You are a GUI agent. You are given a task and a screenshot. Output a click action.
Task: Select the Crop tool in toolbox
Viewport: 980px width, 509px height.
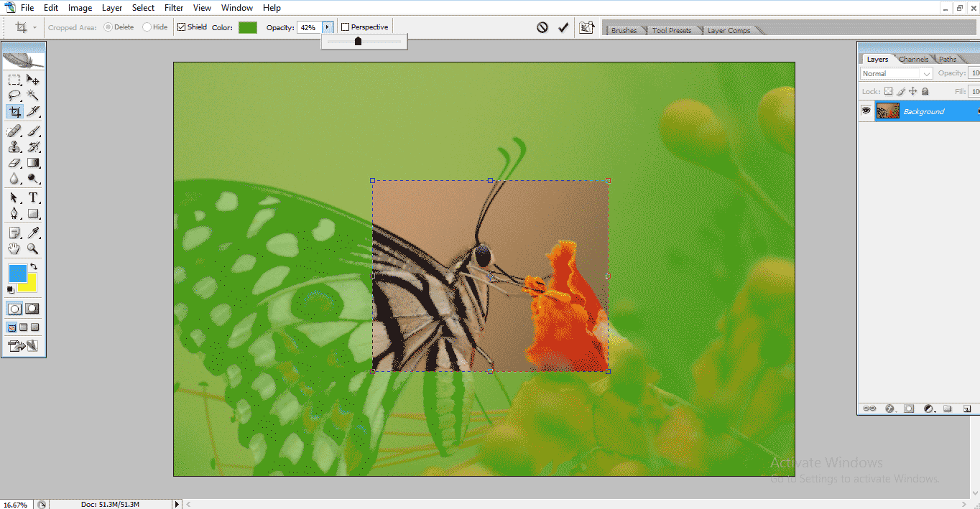(14, 111)
